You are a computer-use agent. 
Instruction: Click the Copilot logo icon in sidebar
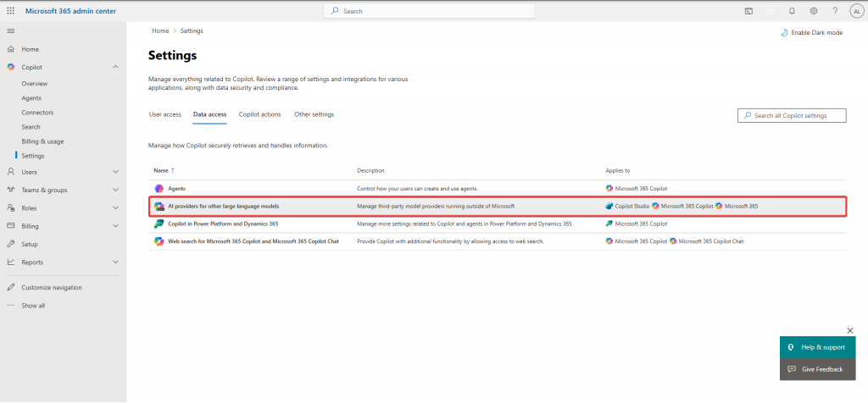[x=10, y=67]
